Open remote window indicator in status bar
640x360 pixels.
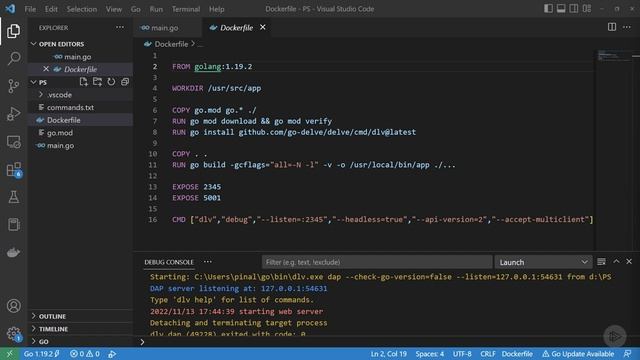click(x=9, y=353)
